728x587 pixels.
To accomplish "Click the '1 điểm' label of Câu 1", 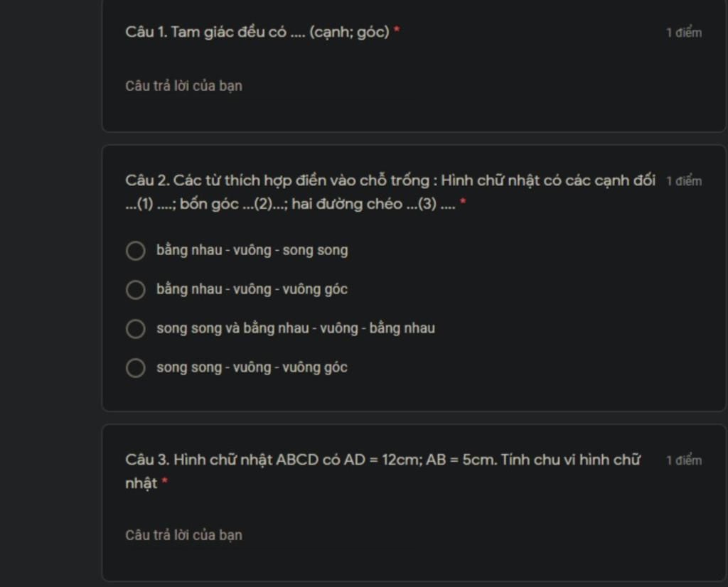I will (684, 33).
